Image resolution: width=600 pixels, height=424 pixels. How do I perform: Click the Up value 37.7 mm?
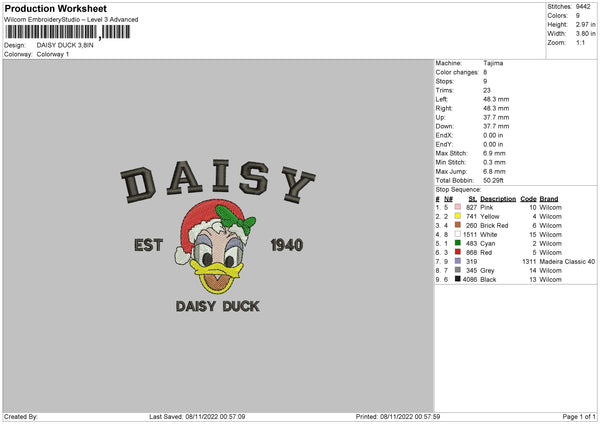coord(496,117)
